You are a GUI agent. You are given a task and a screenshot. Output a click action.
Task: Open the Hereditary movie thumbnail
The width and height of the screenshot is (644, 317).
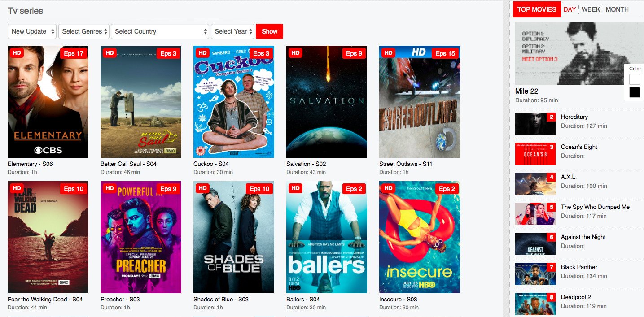535,124
